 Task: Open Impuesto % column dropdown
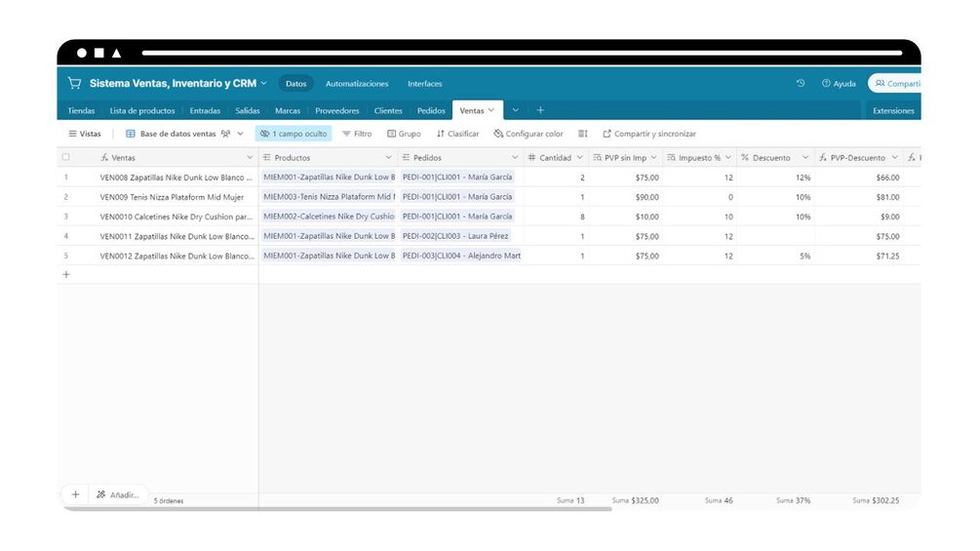click(x=728, y=157)
